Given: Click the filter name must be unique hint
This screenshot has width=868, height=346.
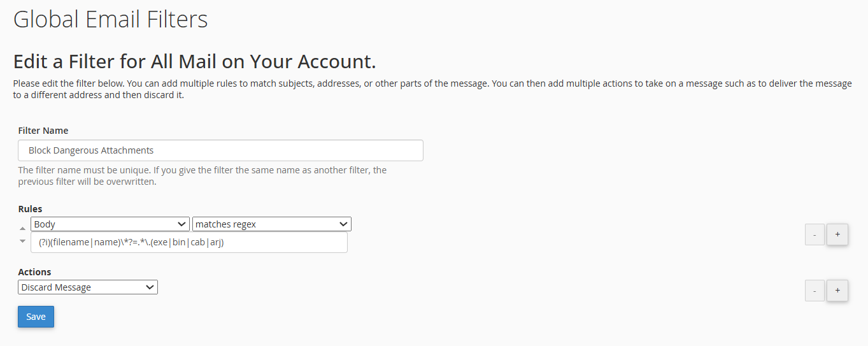Looking at the screenshot, I should 203,176.
